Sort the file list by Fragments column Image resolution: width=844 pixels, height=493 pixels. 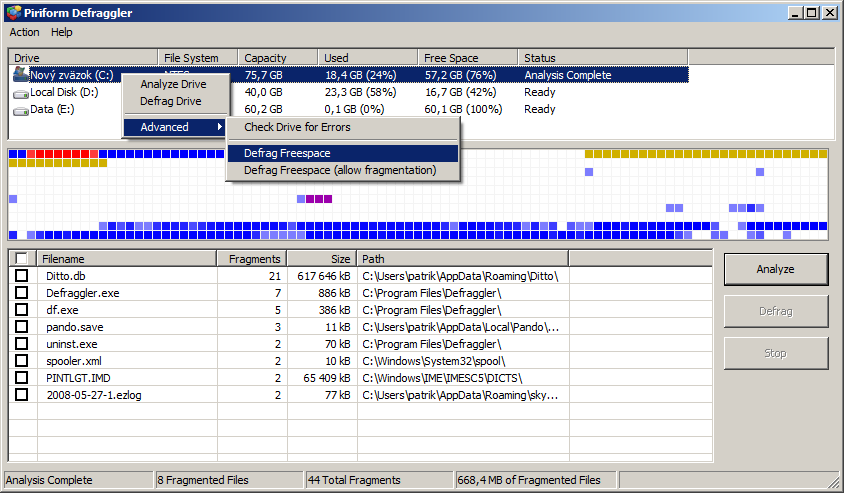coord(252,259)
